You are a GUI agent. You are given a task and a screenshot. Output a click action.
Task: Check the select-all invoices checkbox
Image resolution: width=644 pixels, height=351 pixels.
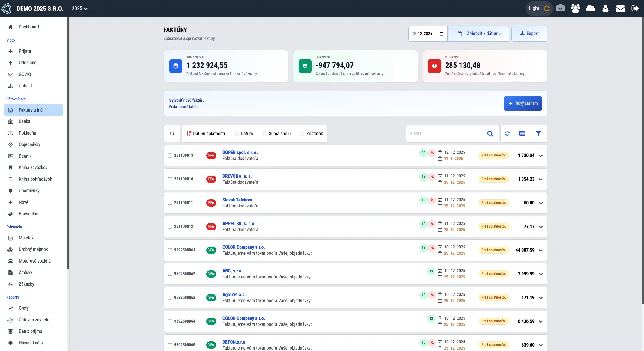coord(172,133)
